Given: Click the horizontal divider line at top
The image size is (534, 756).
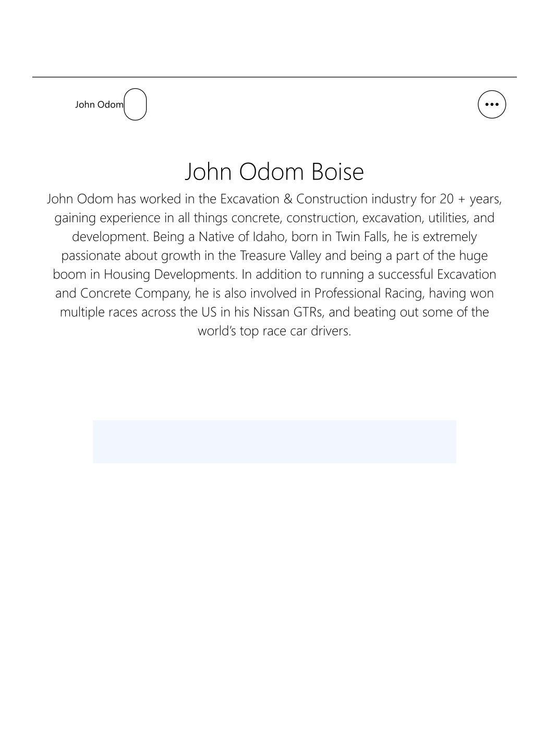Looking at the screenshot, I should [x=274, y=77].
